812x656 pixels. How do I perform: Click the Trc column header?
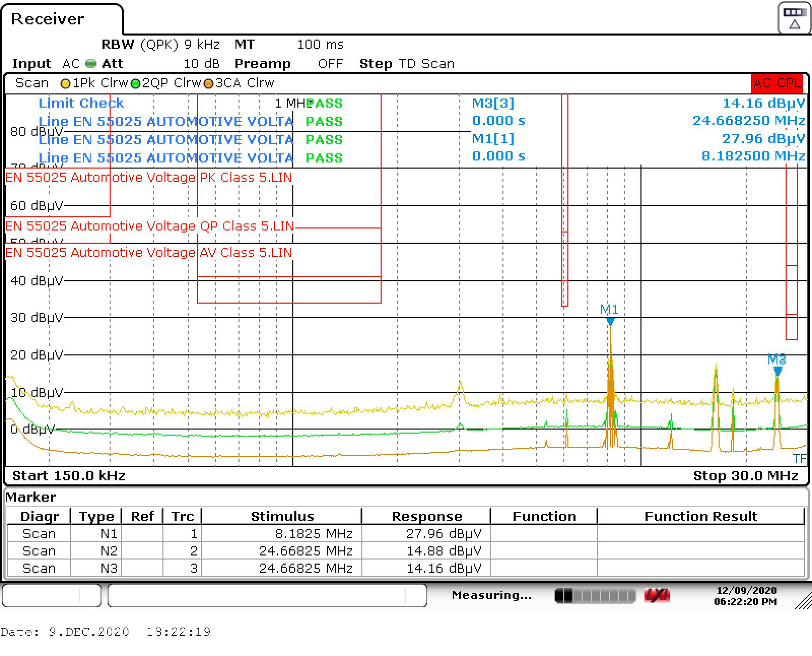pyautogui.click(x=183, y=516)
